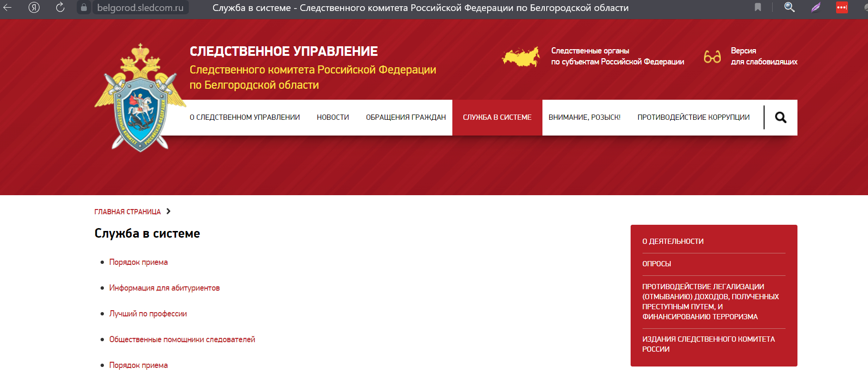The image size is (868, 377).
Task: Open the last Порядок приема link
Action: [138, 365]
